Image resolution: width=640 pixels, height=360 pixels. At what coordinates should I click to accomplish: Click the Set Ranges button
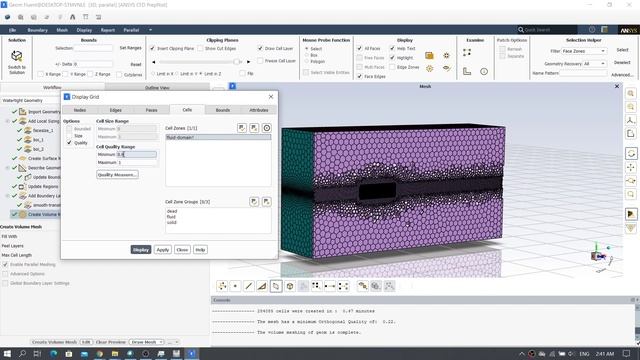130,48
